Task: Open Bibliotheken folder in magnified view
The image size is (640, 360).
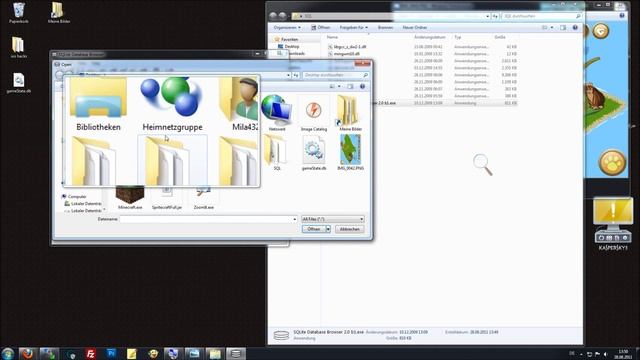Action: click(x=98, y=104)
